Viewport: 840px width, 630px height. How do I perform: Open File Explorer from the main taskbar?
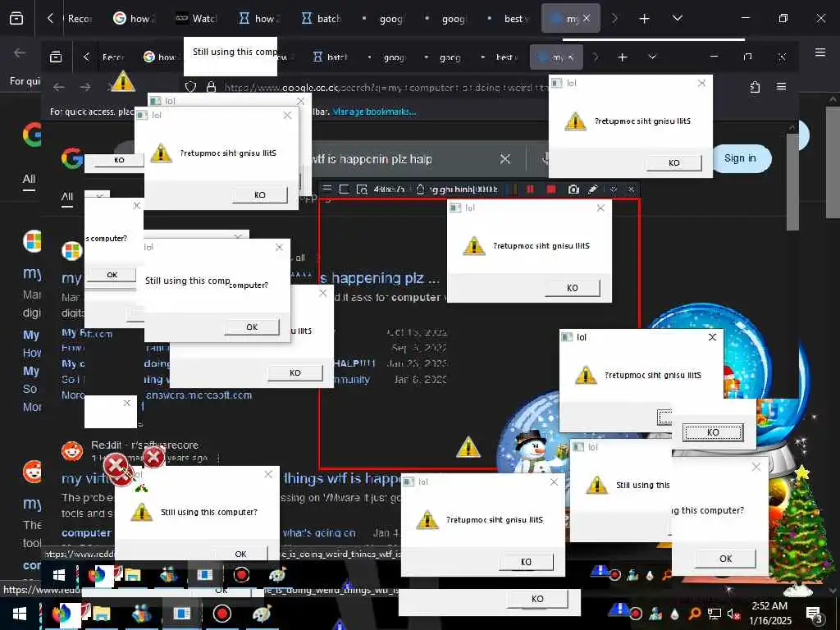tap(101, 614)
